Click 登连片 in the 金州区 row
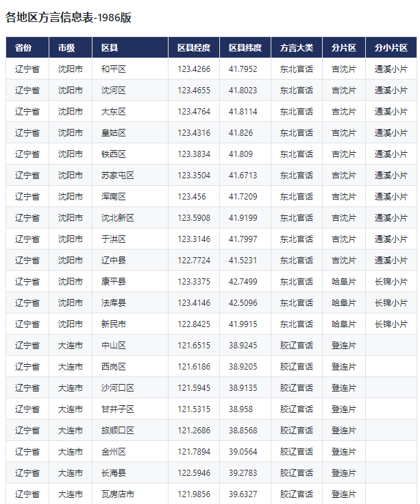 click(x=344, y=451)
